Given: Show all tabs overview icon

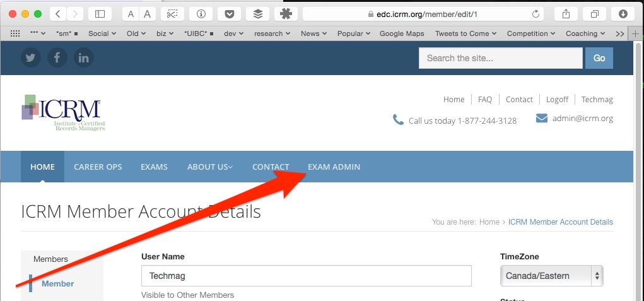Looking at the screenshot, I should click(x=594, y=14).
